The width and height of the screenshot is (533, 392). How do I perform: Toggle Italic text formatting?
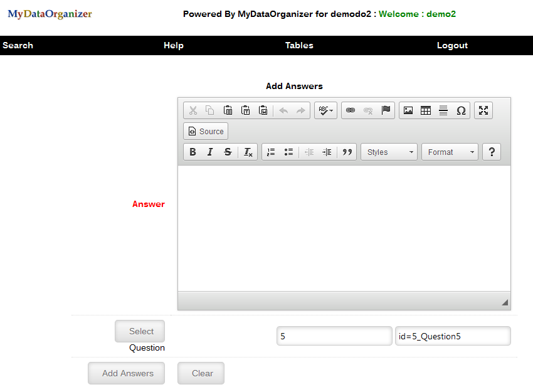[210, 152]
